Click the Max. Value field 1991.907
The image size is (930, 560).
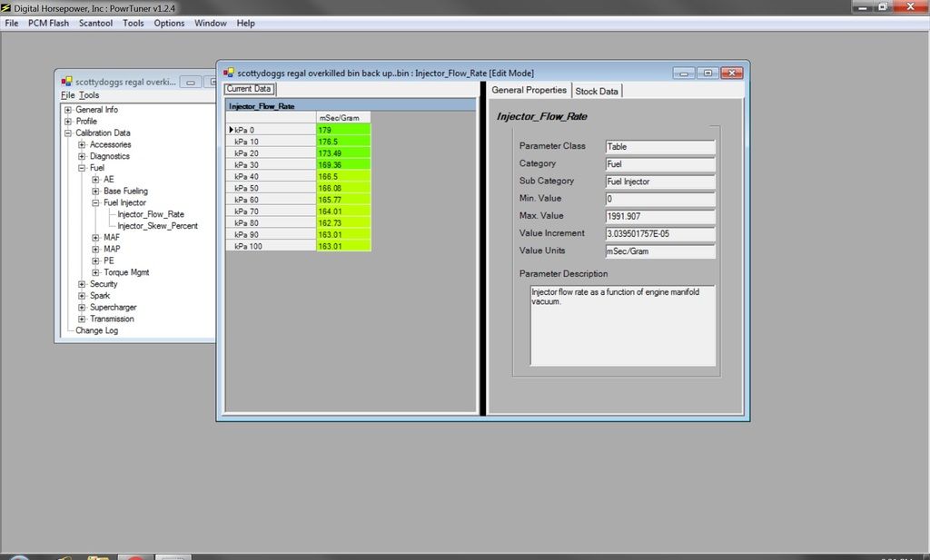[x=660, y=216]
